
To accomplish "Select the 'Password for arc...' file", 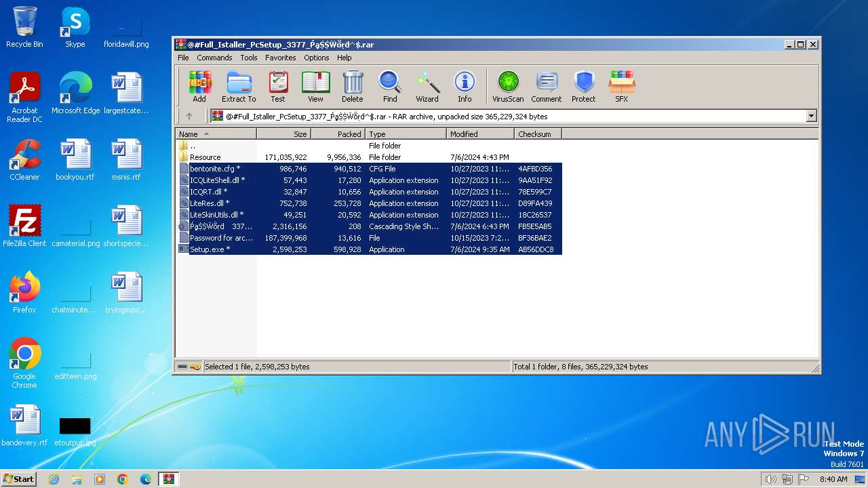I will (x=369, y=238).
